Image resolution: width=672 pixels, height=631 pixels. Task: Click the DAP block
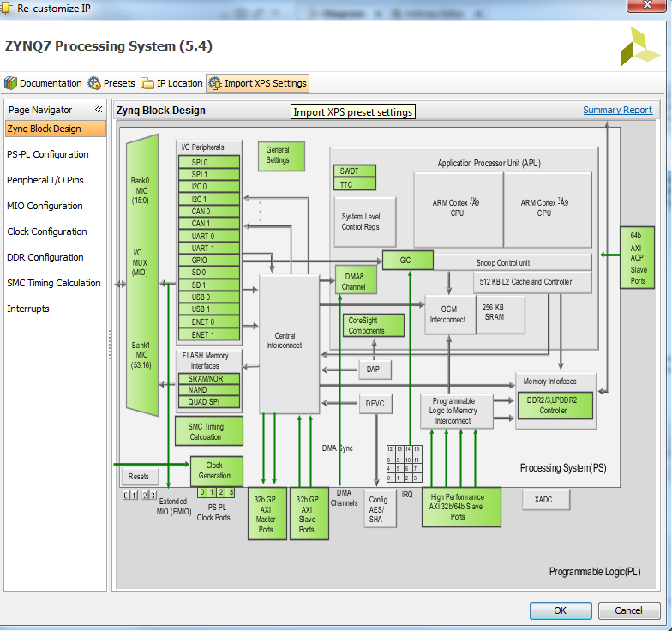click(x=375, y=369)
